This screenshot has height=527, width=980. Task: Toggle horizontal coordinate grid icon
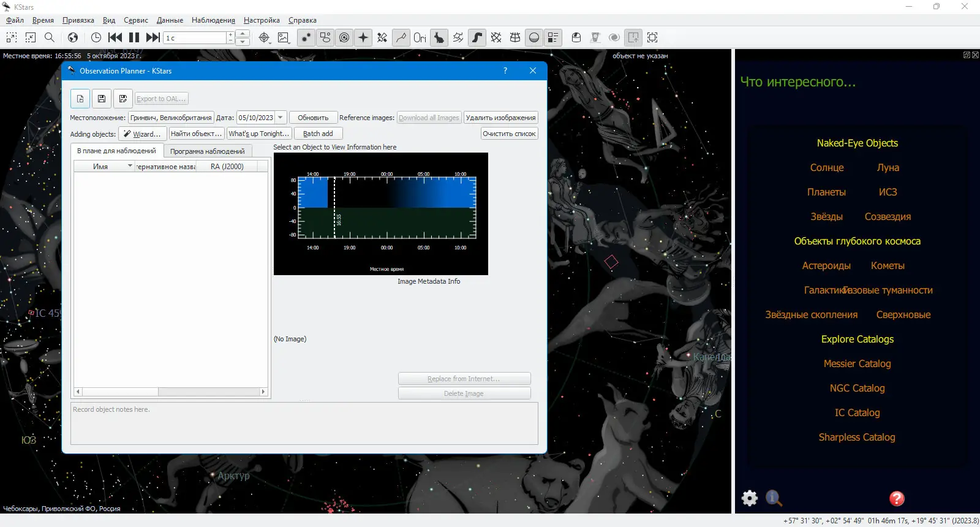[x=515, y=37]
